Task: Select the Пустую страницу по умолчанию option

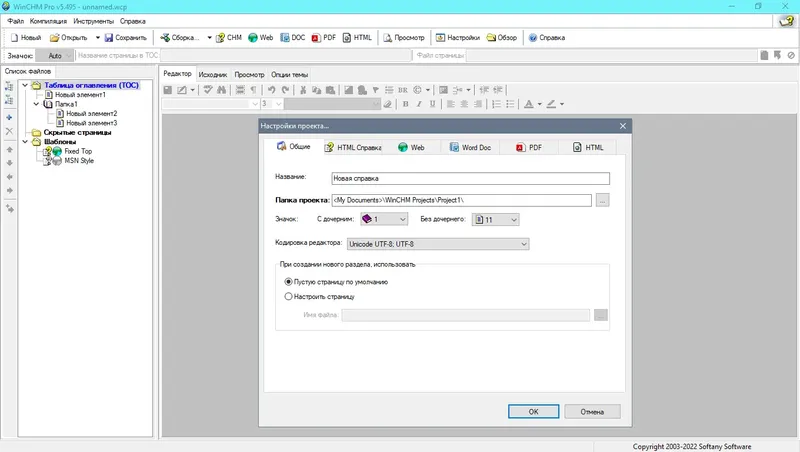Action: 288,282
